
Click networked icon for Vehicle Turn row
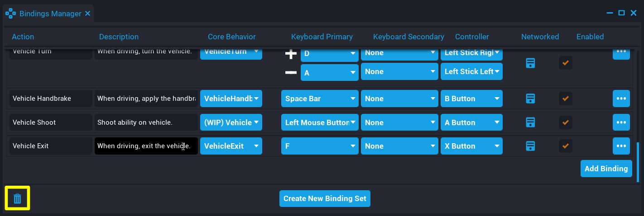(x=530, y=63)
